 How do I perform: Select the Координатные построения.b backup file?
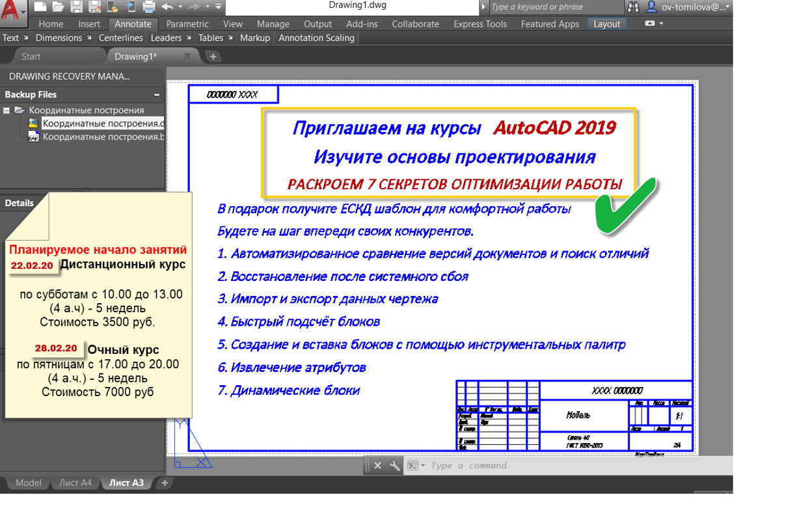pos(103,137)
